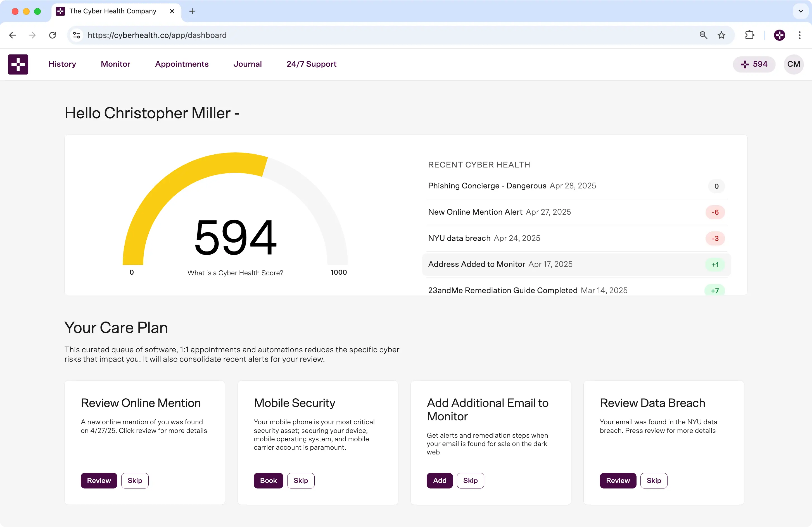The height and width of the screenshot is (527, 812).
Task: Open the 594 score badge in header
Action: tap(754, 64)
